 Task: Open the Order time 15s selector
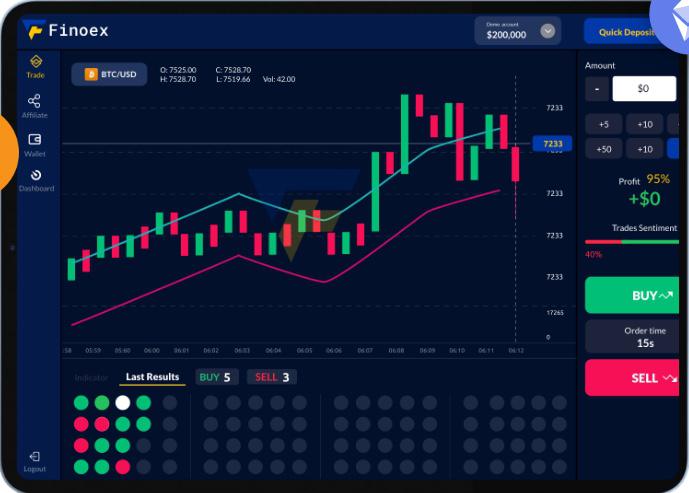coord(633,337)
